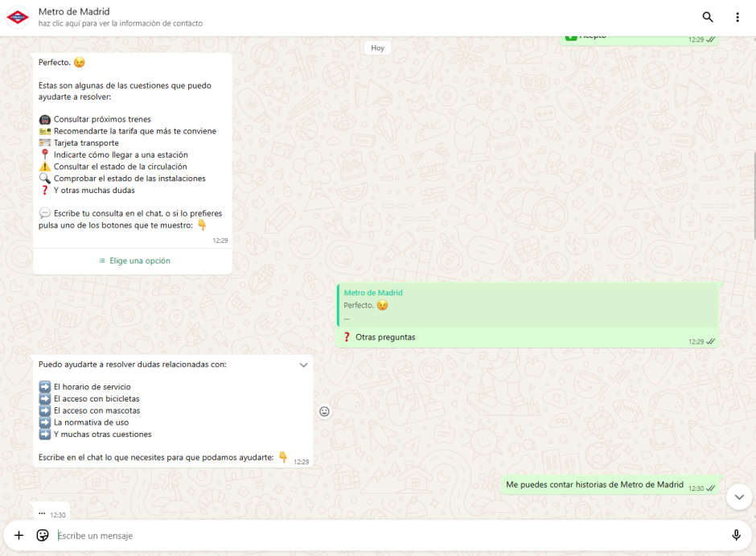The width and height of the screenshot is (756, 556).
Task: Click the pointing-down hand after 'podamos ayudarte:'
Action: (283, 457)
